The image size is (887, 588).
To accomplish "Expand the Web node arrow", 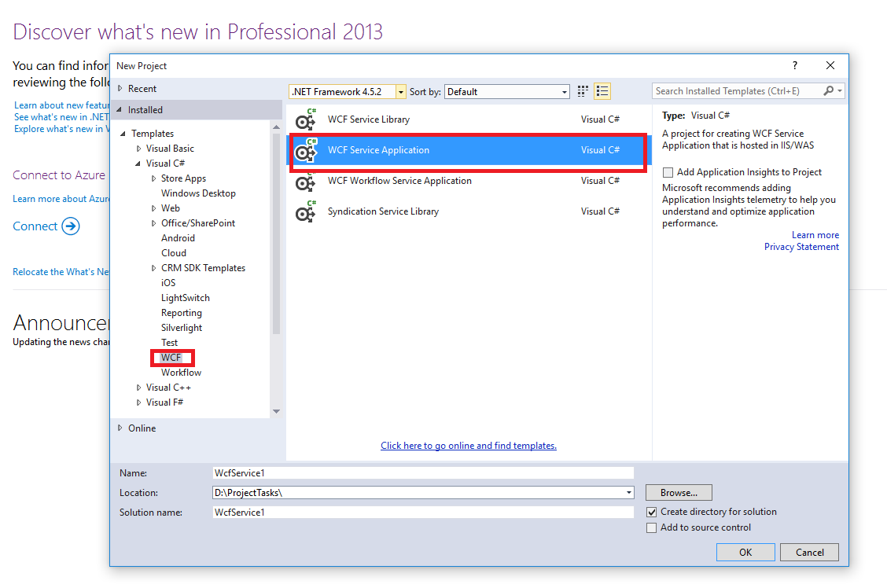I will (x=153, y=208).
